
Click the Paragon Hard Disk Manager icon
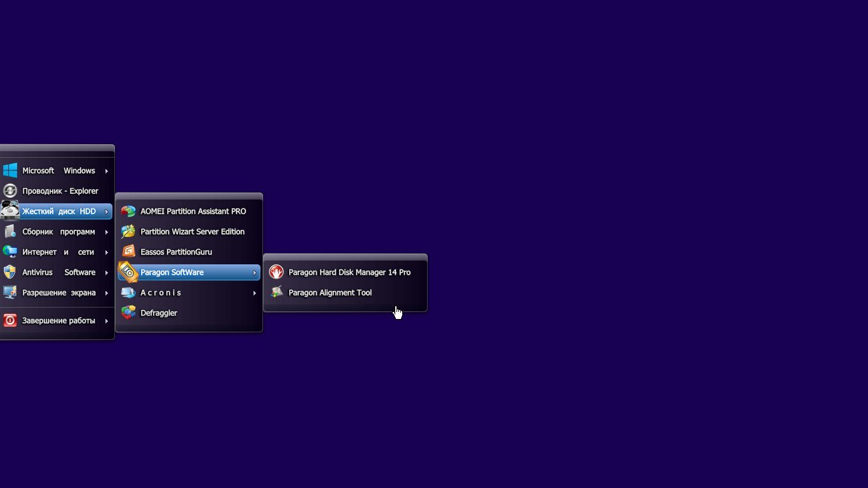coord(276,272)
